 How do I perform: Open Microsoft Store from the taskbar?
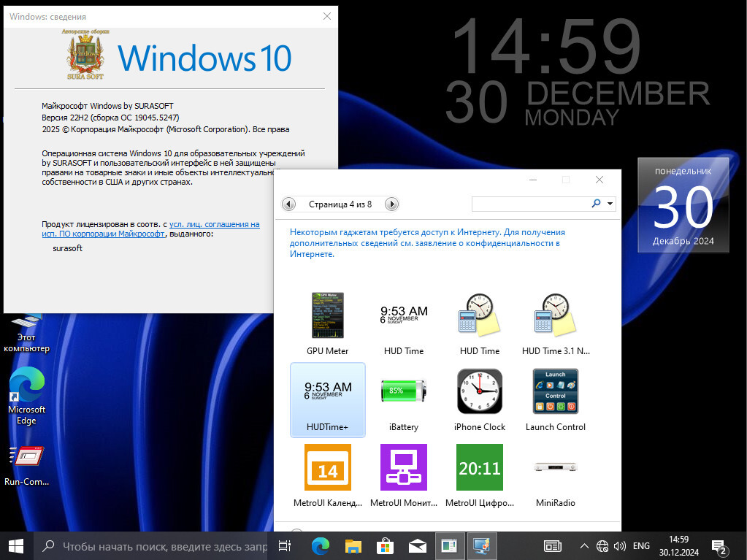385,546
